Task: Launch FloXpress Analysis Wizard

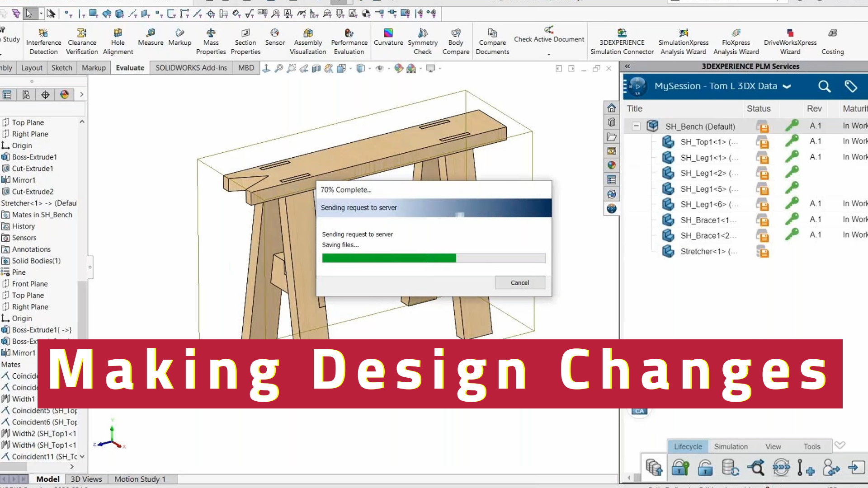Action: (x=736, y=42)
